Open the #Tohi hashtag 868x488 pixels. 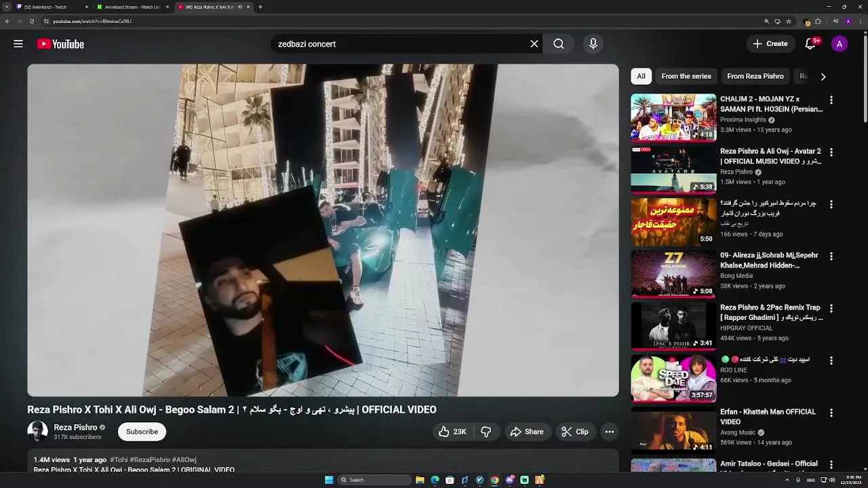[119, 460]
